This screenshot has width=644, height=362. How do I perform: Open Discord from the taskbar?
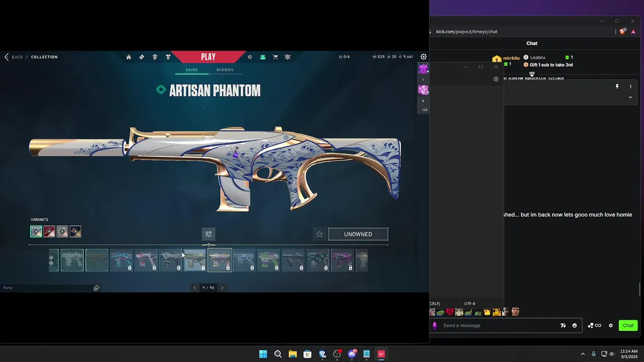(352, 354)
